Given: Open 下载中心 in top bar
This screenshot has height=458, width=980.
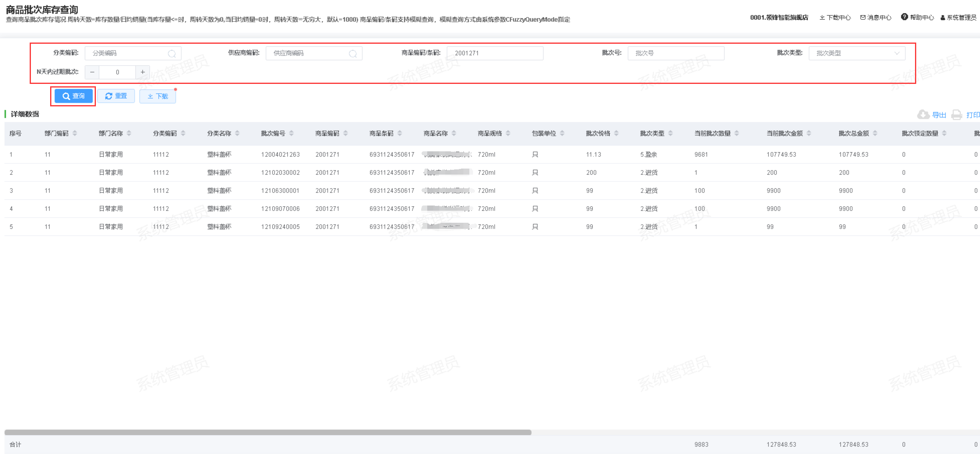Looking at the screenshot, I should (x=835, y=17).
